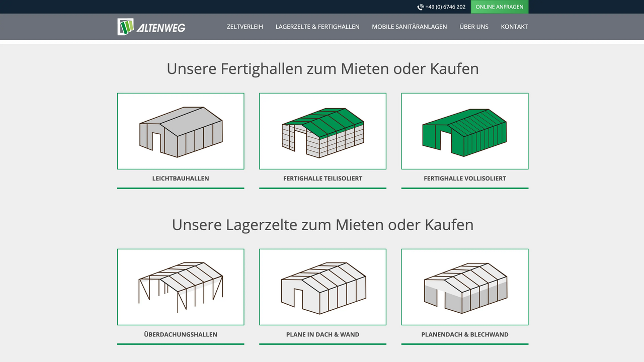Screen dimensions: 644x362
Task: Open the fully green Vollisoliert hall illustration
Action: coord(464,131)
